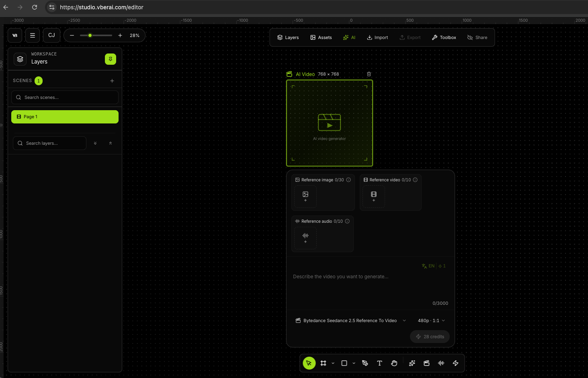Click the Share button
The width and height of the screenshot is (588, 378).
[x=477, y=37]
